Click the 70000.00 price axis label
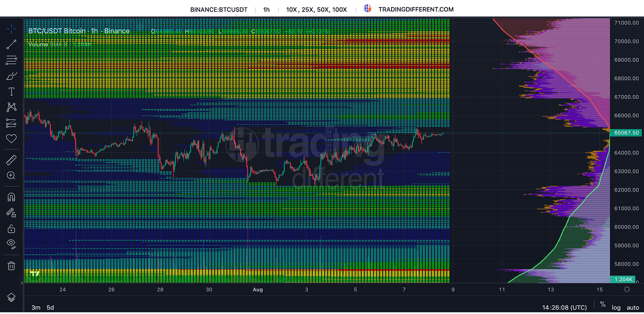Viewport: 644px width, 314px height. tap(626, 41)
